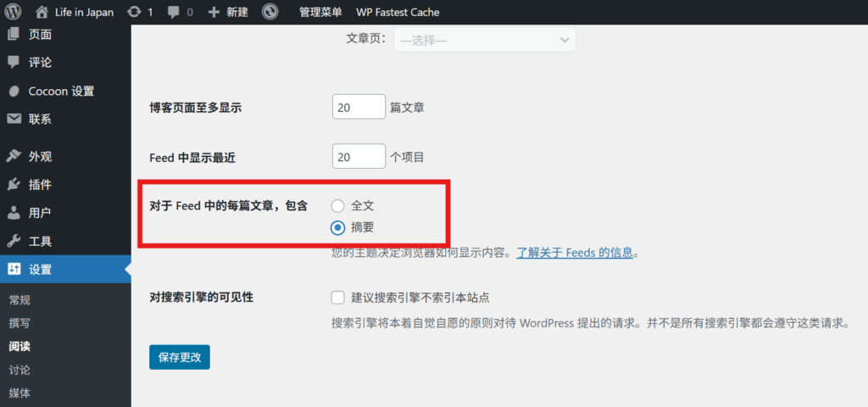Open the WordPress logo menu
This screenshot has height=407, width=868.
[x=12, y=12]
